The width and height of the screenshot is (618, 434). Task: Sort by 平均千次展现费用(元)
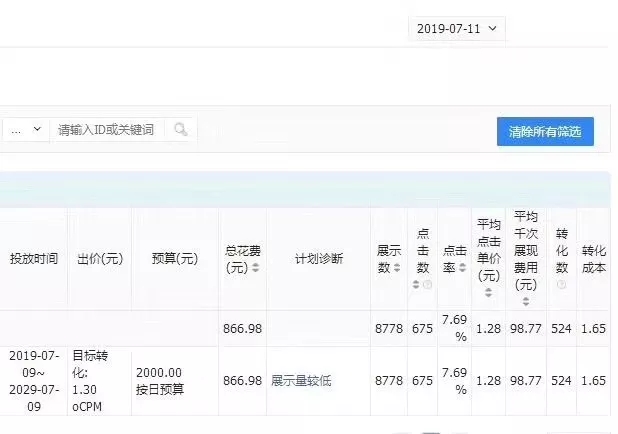(525, 301)
